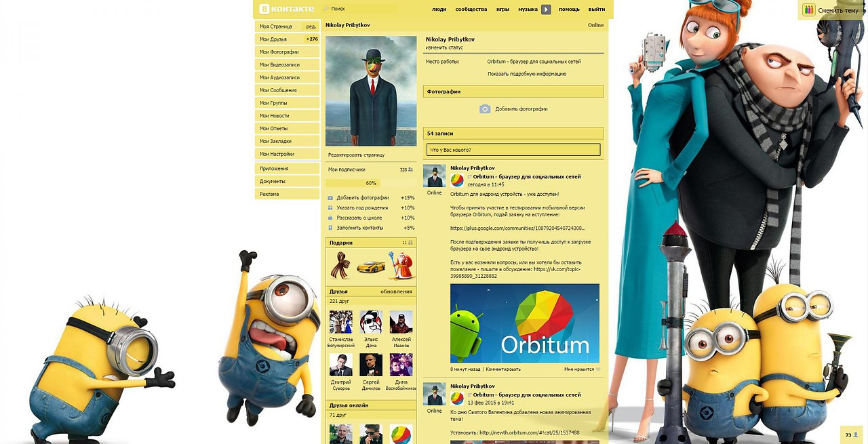Open Реклама in the sidebar
This screenshot has width=868, height=444.
[x=288, y=194]
